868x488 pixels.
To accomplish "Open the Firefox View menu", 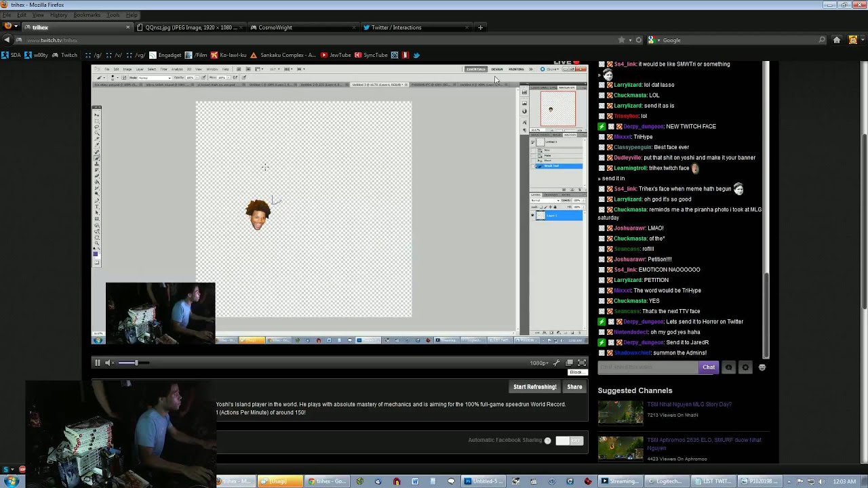I will (x=39, y=15).
